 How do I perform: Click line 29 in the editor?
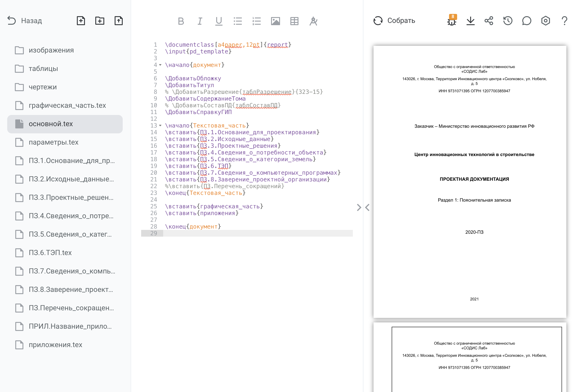[x=247, y=233]
